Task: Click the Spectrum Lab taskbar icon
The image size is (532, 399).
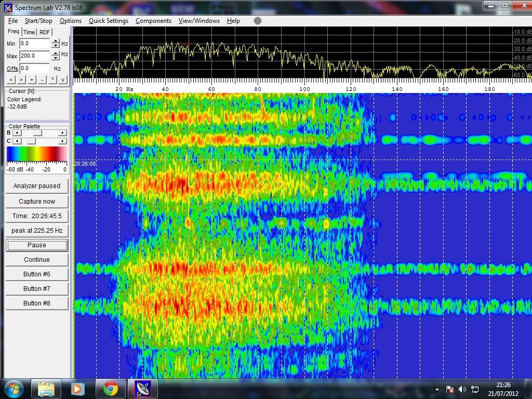Action: [142, 389]
